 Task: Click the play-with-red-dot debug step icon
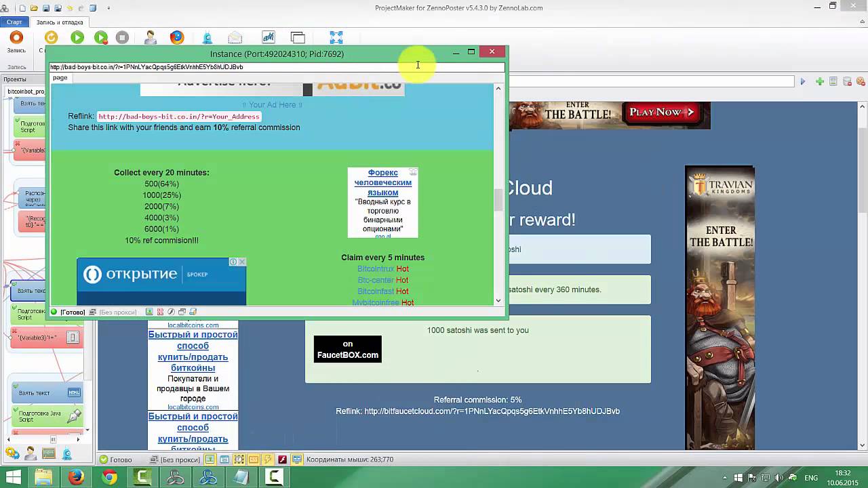coord(101,38)
